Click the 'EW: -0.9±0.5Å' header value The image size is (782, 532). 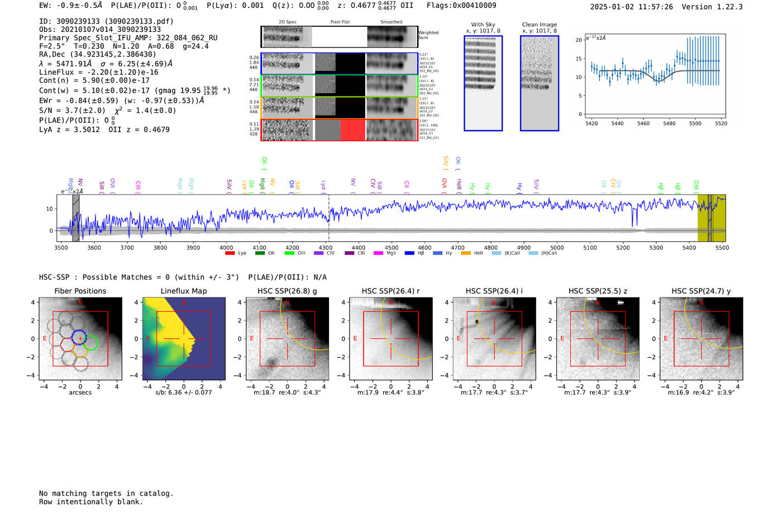coord(71,6)
